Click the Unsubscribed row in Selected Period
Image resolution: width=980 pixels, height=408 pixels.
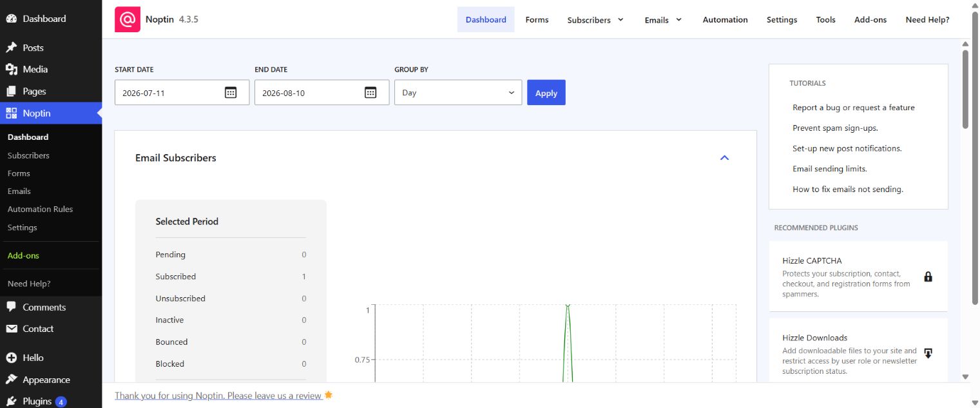point(231,298)
